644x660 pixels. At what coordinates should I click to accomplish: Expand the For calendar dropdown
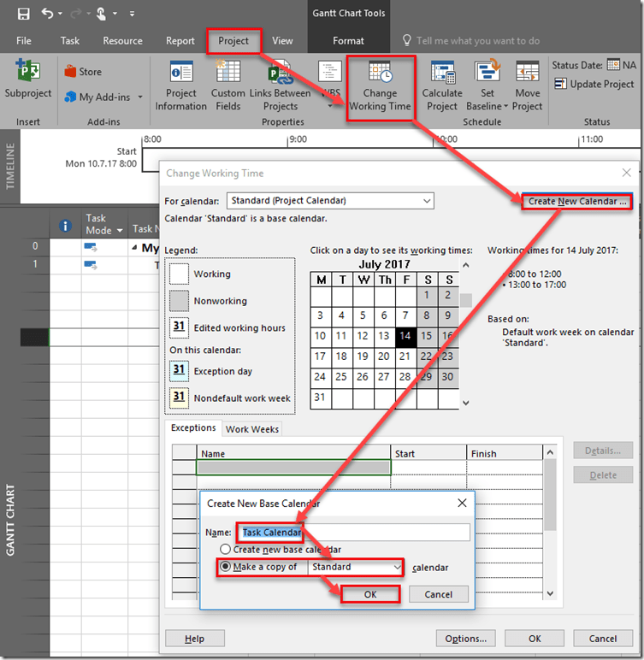pyautogui.click(x=427, y=201)
